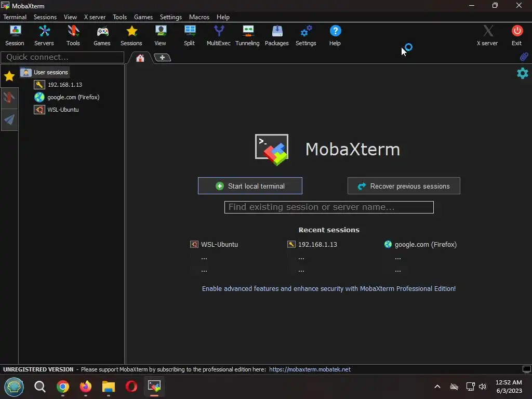Open a new tab with plus button
Screen dimensions: 532x399
point(162,58)
